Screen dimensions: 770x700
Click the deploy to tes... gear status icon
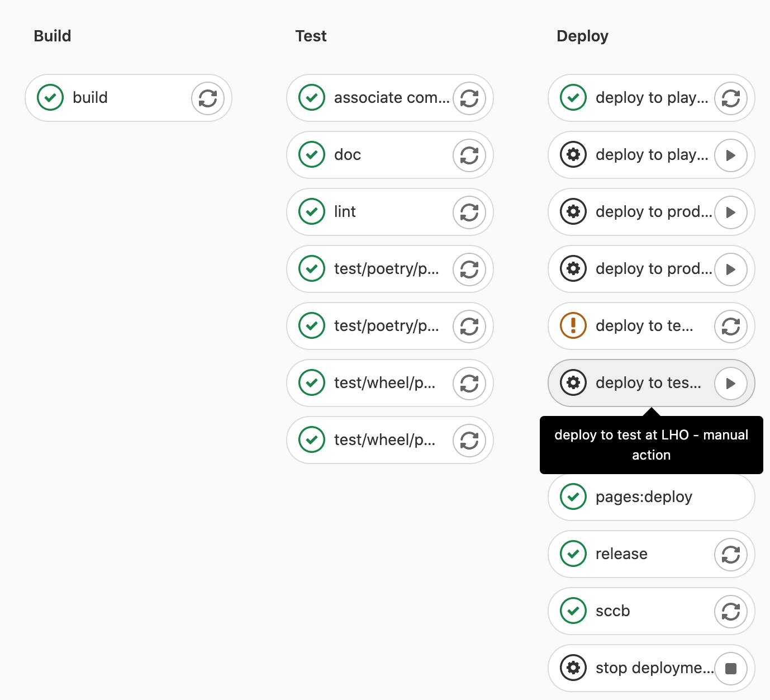pos(573,383)
